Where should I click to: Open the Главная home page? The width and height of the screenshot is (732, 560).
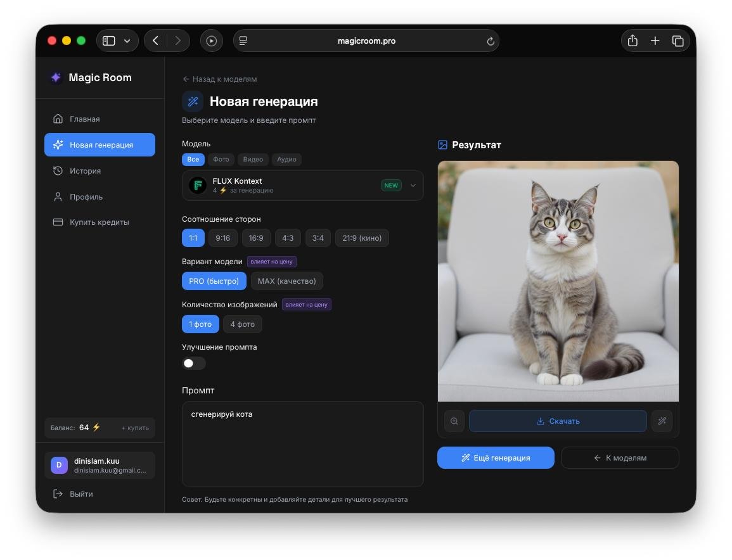[x=100, y=118]
